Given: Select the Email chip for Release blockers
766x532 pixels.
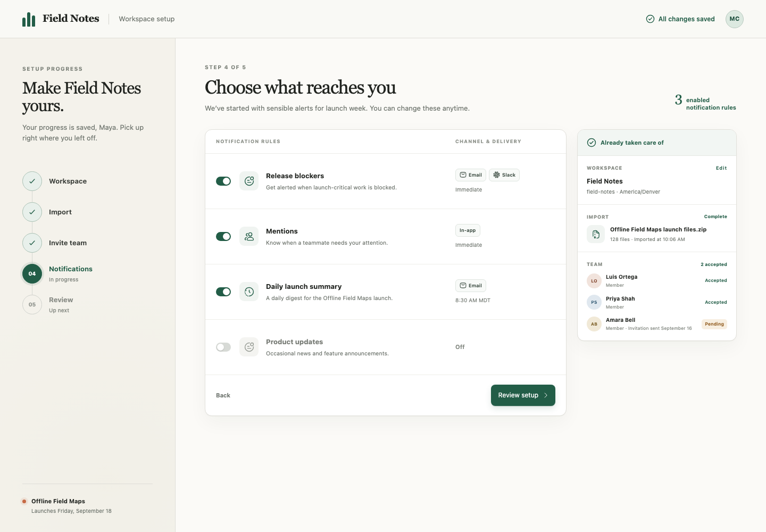Looking at the screenshot, I should click(x=471, y=175).
